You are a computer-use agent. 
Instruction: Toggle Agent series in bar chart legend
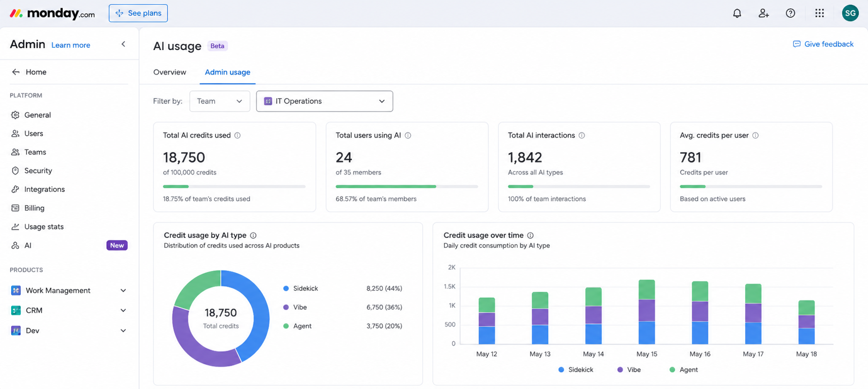point(684,370)
